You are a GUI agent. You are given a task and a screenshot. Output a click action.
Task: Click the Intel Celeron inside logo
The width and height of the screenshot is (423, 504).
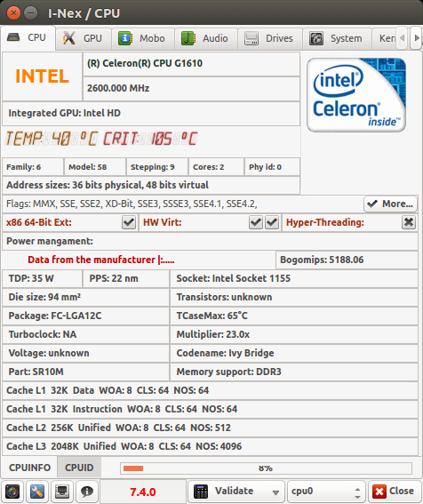(x=356, y=95)
